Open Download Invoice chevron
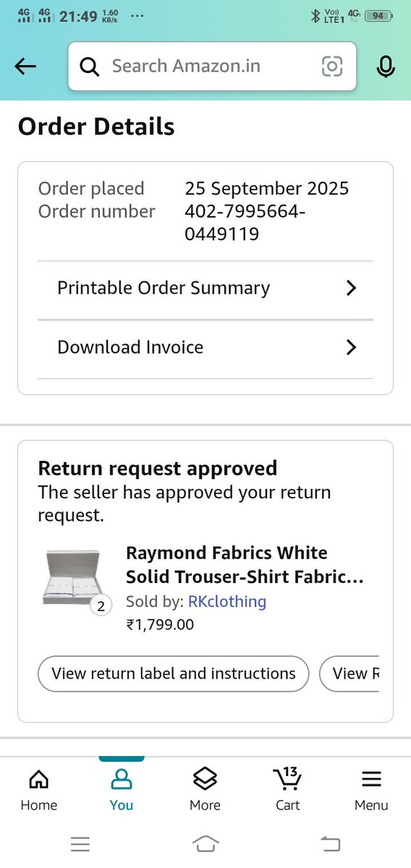 click(x=352, y=347)
